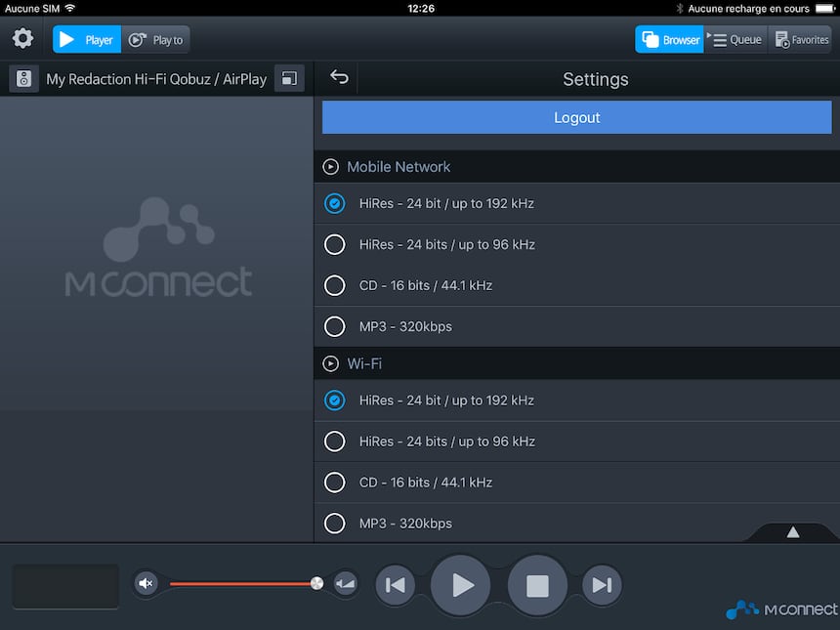The height and width of the screenshot is (630, 840).
Task: Select Wi-Fi HiRes 24 bits 96 kHz
Action: pyautogui.click(x=577, y=441)
